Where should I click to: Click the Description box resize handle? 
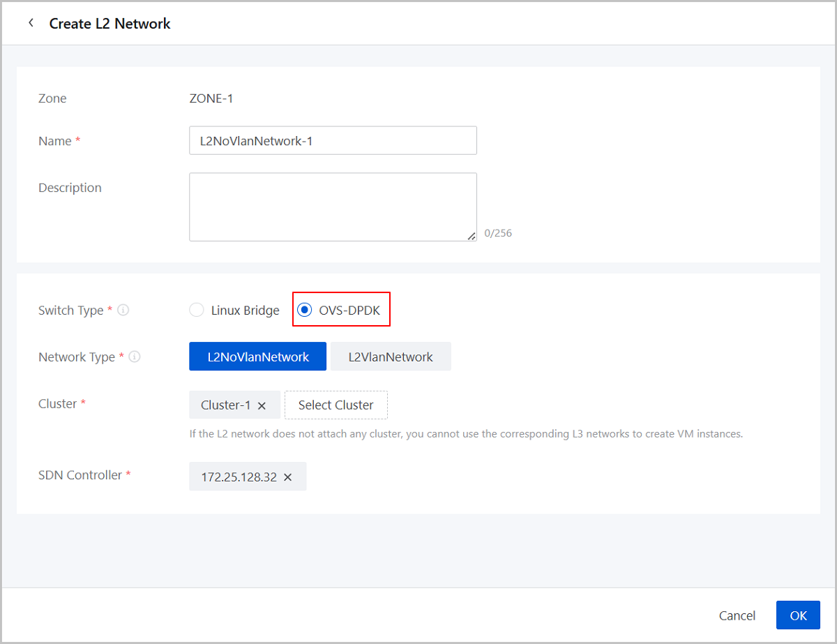[x=472, y=236]
